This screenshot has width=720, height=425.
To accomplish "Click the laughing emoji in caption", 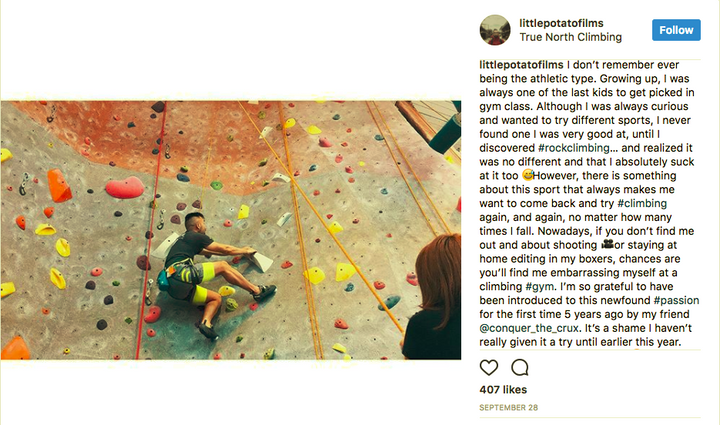I will (527, 175).
